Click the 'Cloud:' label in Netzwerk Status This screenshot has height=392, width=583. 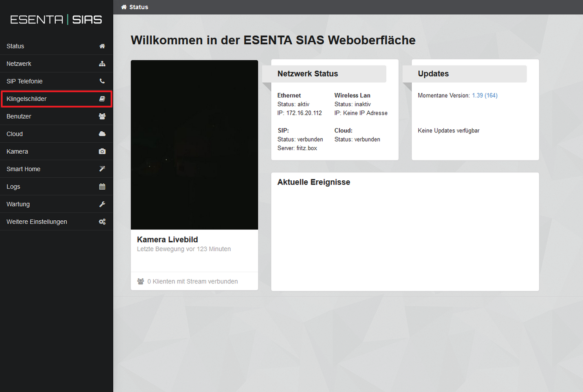tap(343, 131)
